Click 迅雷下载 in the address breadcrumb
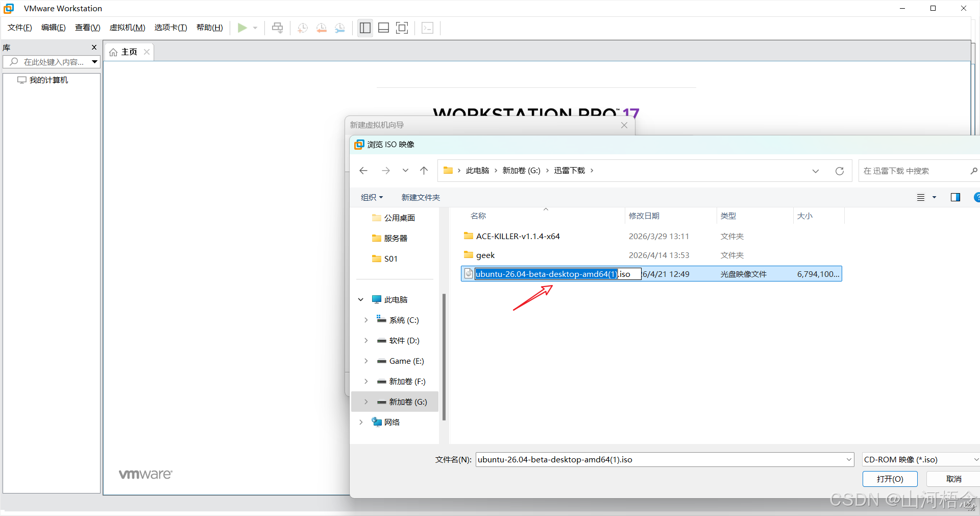Image resolution: width=980 pixels, height=516 pixels. (x=570, y=171)
